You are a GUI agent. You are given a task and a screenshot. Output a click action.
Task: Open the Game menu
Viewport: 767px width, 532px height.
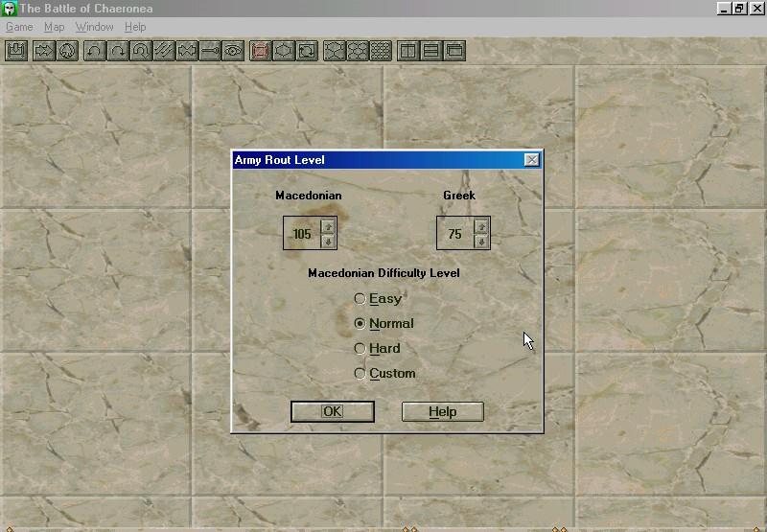click(x=19, y=27)
